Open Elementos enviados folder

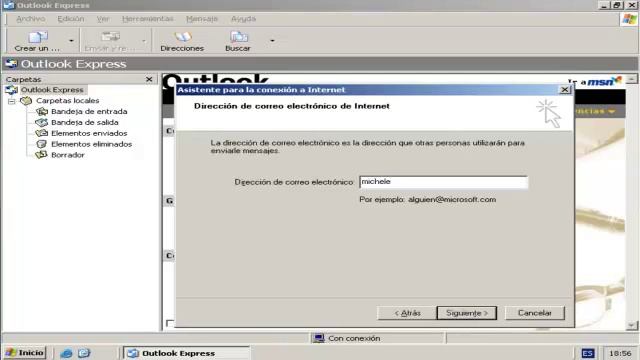point(89,133)
